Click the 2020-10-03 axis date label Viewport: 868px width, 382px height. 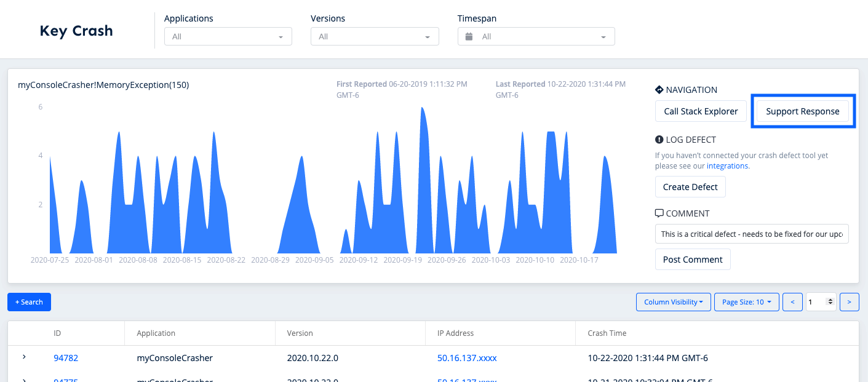point(491,260)
